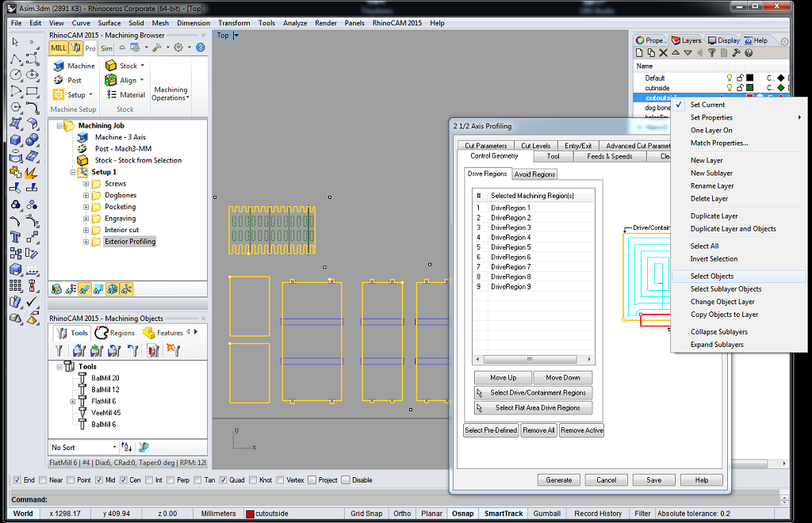This screenshot has height=523, width=812.
Task: Click the Select Pre-Defined button
Action: (490, 430)
